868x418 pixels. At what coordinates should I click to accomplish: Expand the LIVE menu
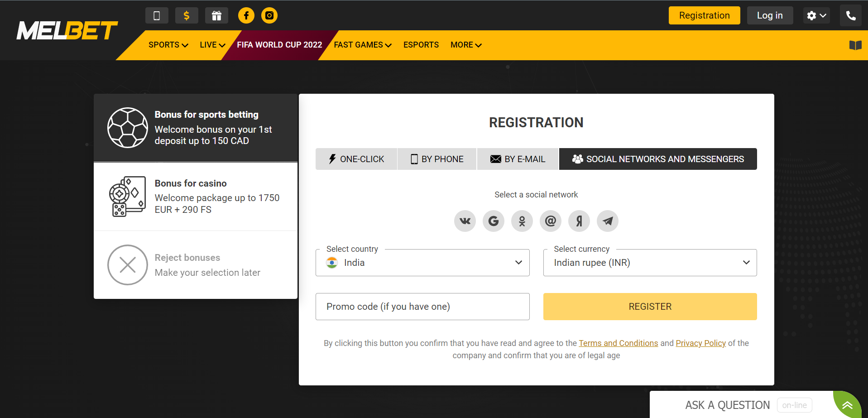(x=212, y=45)
